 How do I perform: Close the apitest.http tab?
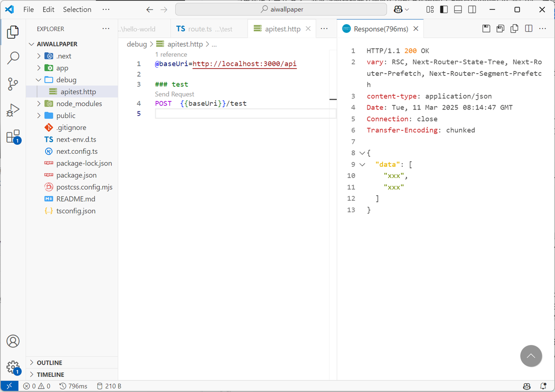coord(308,29)
